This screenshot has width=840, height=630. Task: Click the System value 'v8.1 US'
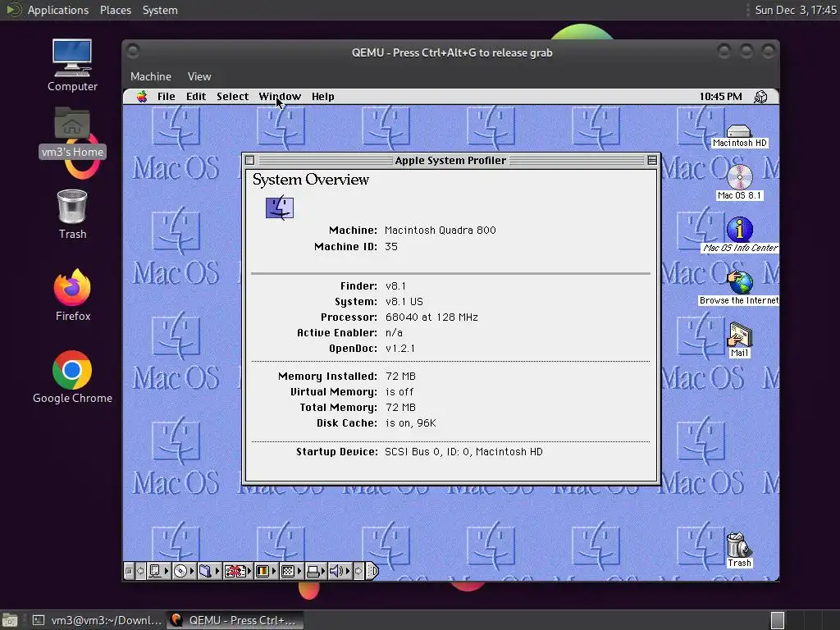404,302
